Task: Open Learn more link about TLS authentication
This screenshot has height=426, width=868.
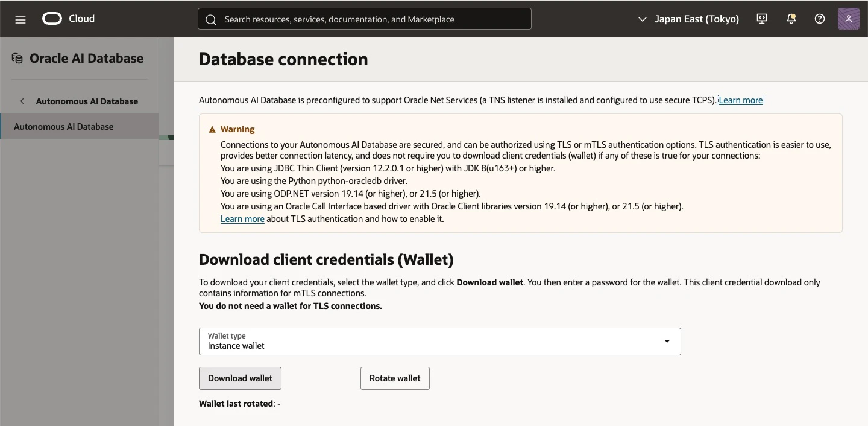Action: click(242, 219)
